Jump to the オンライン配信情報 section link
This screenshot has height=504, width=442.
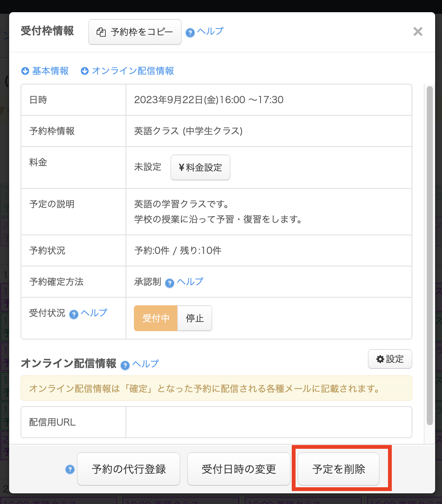coord(133,71)
